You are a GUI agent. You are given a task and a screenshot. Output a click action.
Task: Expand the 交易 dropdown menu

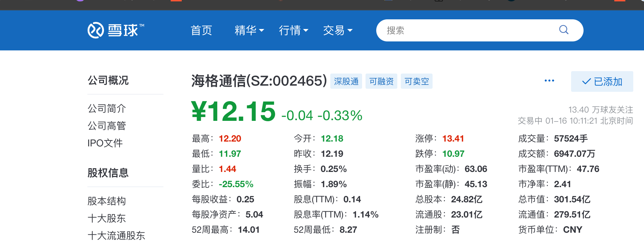tap(338, 30)
